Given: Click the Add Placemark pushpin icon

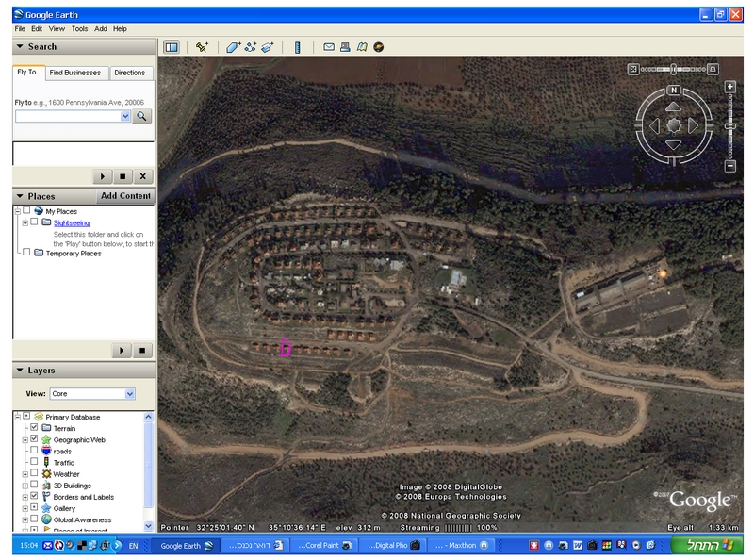Looking at the screenshot, I should coord(202,47).
